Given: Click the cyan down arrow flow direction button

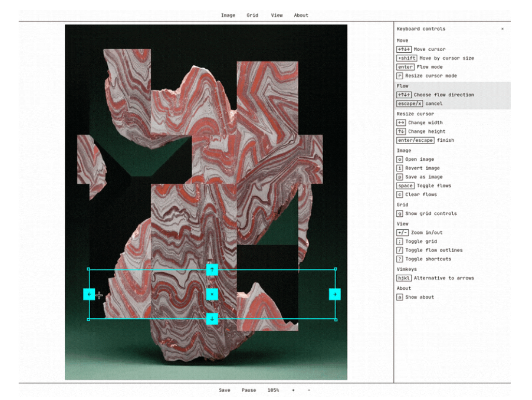Looking at the screenshot, I should (x=212, y=319).
